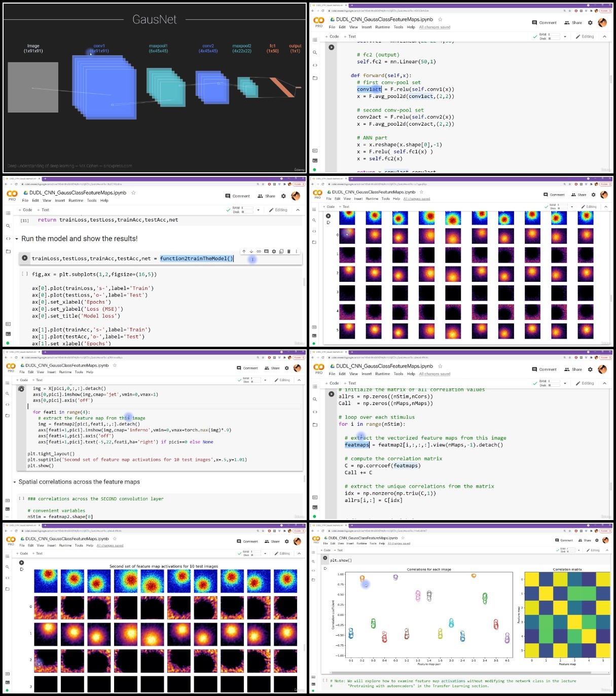Run the function2trainTheModel() cell
Viewport: 616px width, 696px height.
tap(24, 258)
